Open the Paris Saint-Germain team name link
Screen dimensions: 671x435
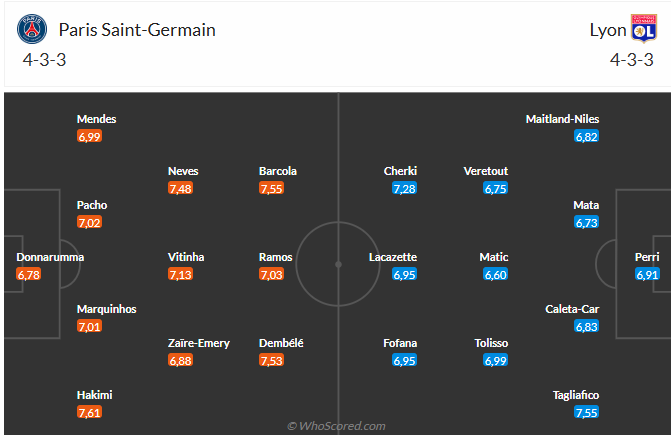click(137, 30)
